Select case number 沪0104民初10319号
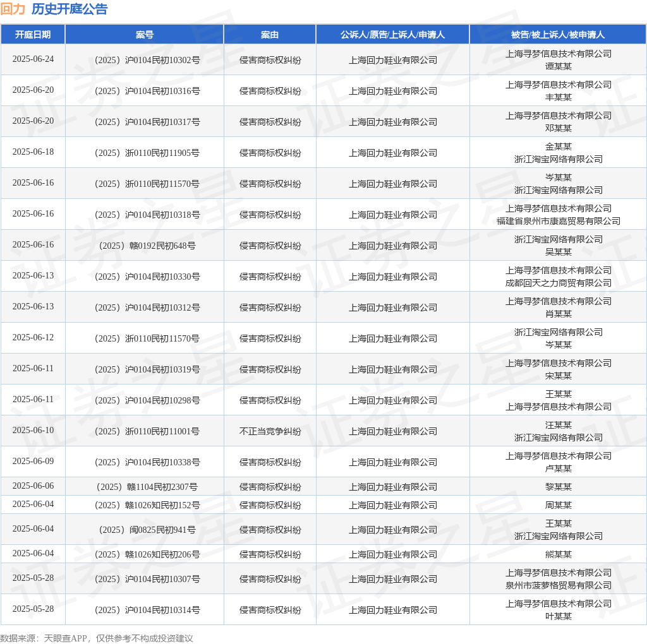This screenshot has height=644, width=647. pos(147,369)
